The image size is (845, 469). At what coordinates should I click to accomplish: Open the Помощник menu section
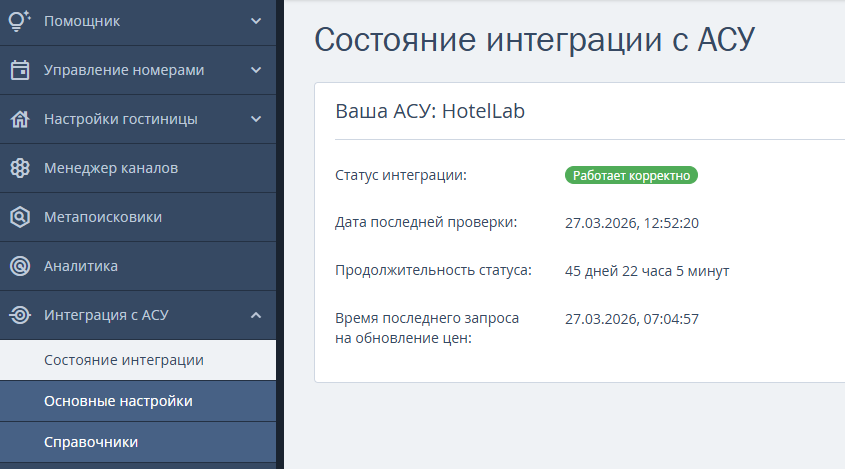coord(138,22)
